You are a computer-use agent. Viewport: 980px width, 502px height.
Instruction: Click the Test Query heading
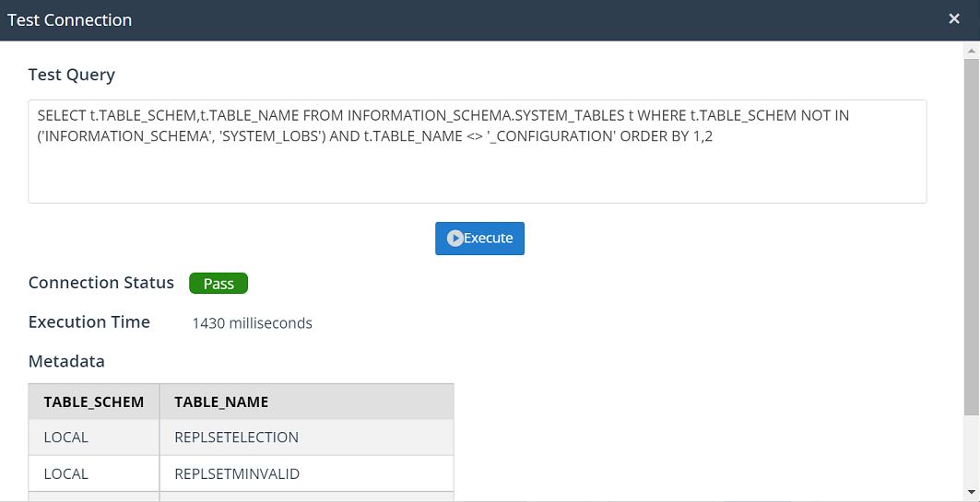coord(72,75)
